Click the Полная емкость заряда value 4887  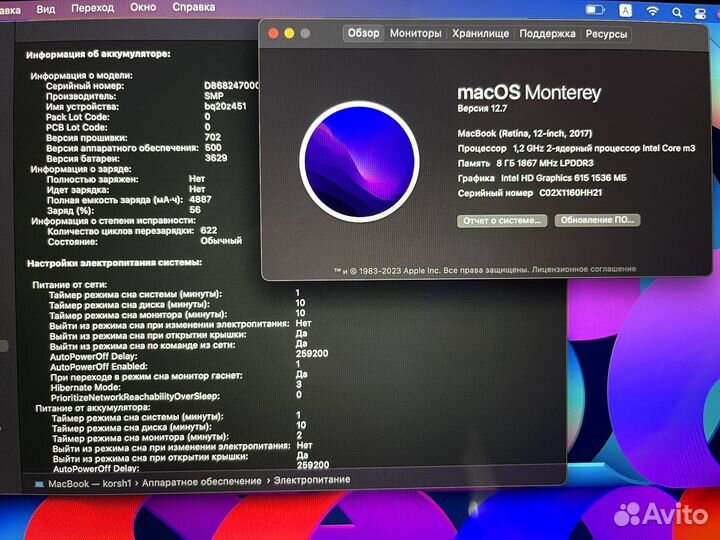(x=201, y=199)
